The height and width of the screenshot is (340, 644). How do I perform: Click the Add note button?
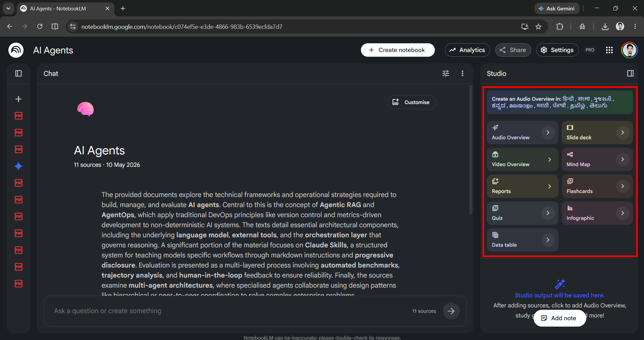coord(560,318)
